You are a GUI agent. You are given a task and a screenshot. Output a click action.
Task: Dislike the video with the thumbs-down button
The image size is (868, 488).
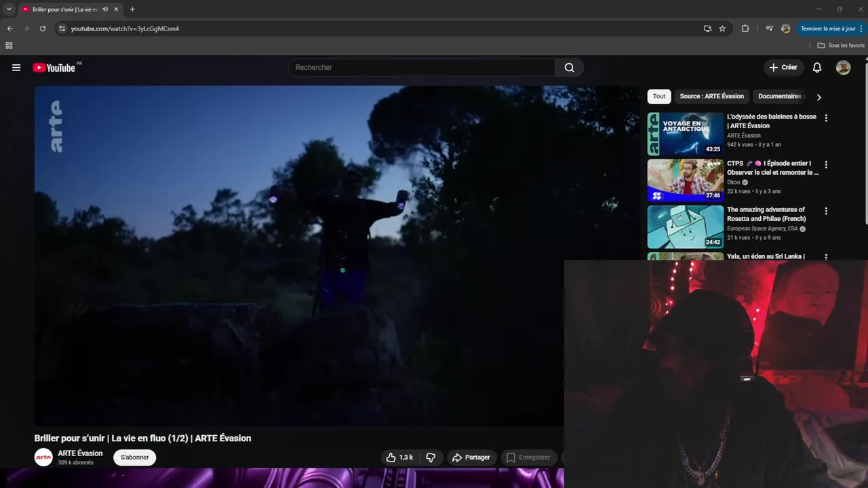431,457
